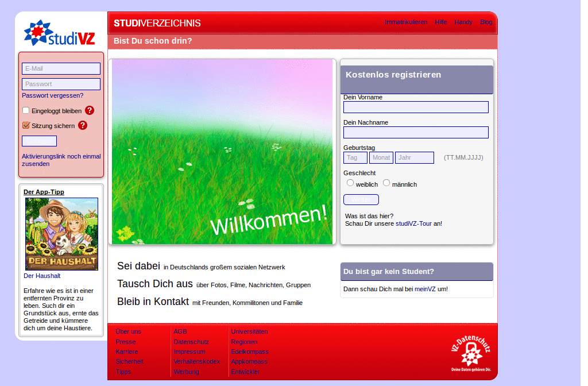Open AGB footer link
This screenshot has width=588, height=386.
point(180,331)
